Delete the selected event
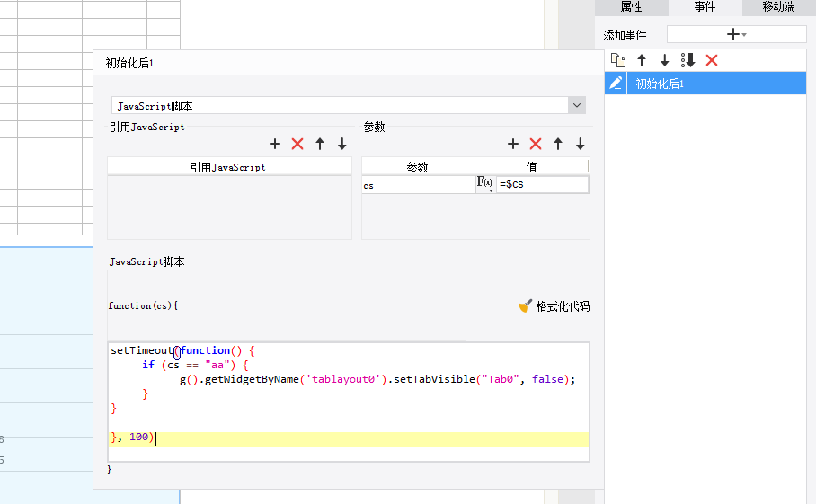This screenshot has width=816, height=504. point(712,60)
